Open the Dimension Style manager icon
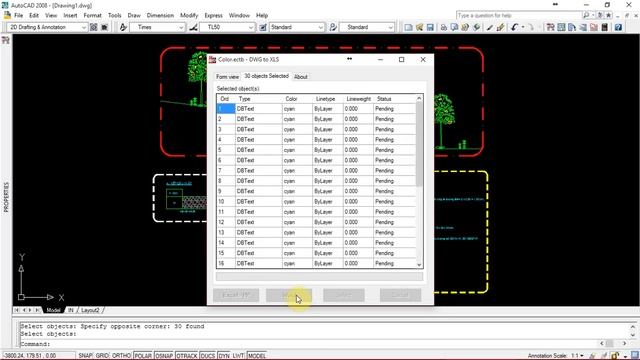The height and width of the screenshot is (360, 640). click(193, 27)
